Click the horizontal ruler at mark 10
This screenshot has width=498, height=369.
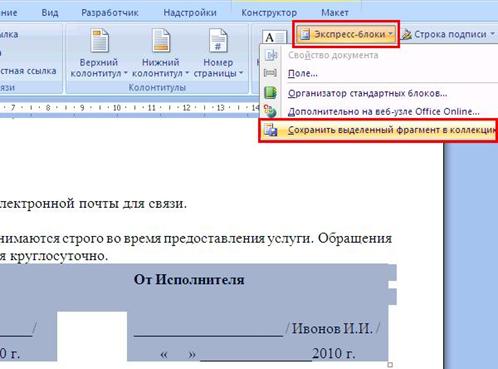(x=117, y=108)
